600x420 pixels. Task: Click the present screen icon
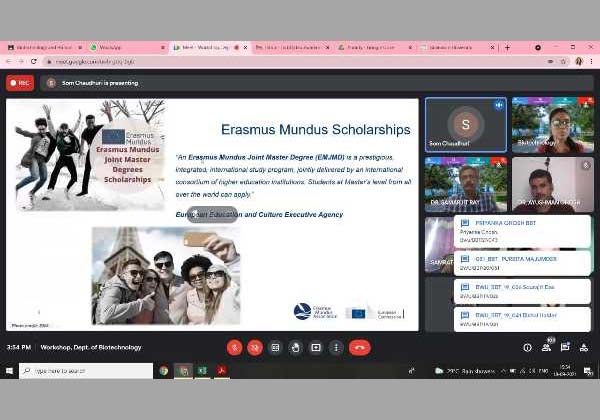point(316,347)
